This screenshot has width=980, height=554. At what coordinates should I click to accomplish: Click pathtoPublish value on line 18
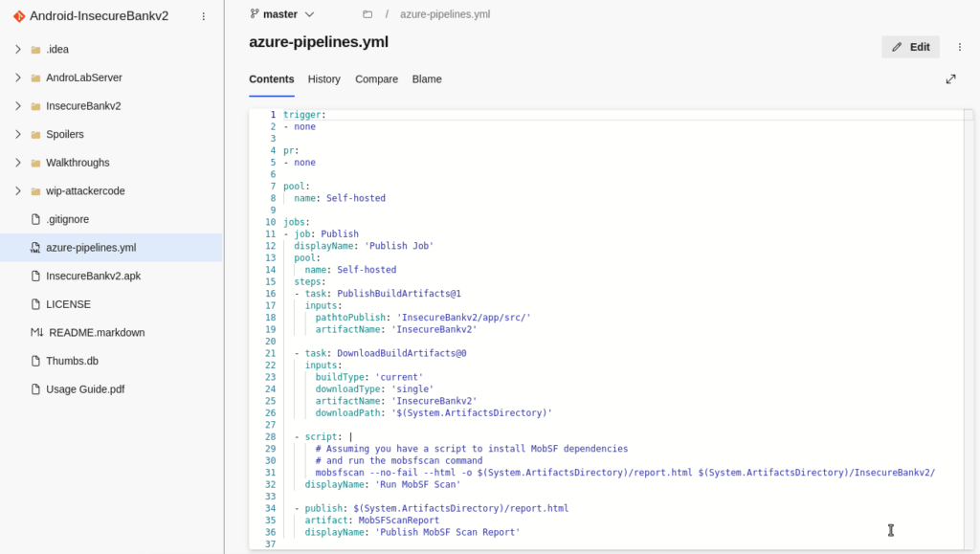(464, 318)
